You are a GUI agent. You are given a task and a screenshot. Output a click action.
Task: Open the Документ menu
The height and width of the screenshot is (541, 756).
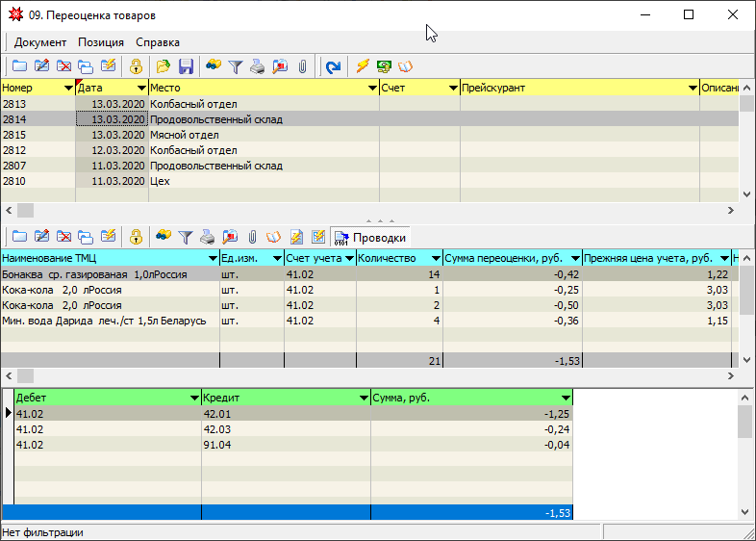coord(40,42)
